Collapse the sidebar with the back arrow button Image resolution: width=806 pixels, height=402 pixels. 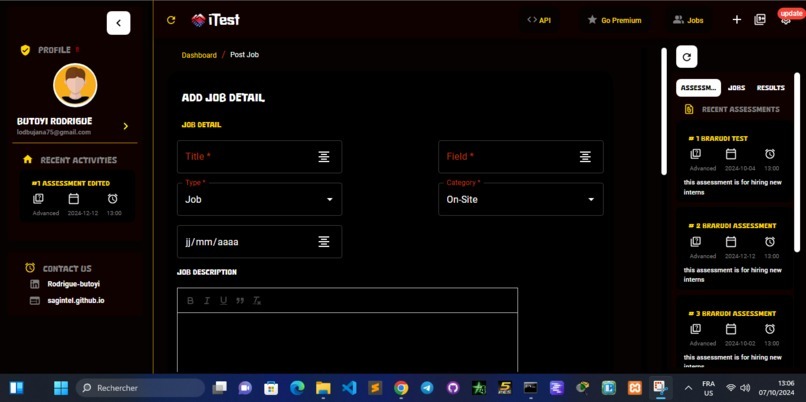click(x=118, y=23)
